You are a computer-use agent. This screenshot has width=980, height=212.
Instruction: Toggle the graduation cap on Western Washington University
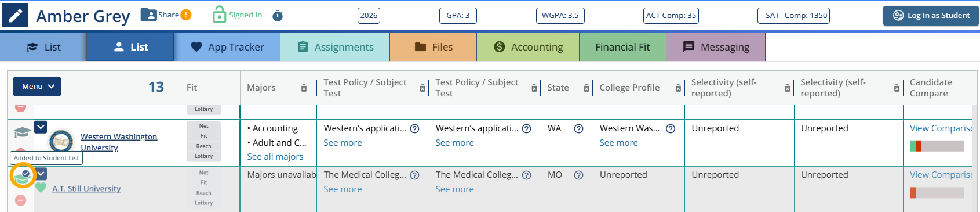(x=22, y=132)
